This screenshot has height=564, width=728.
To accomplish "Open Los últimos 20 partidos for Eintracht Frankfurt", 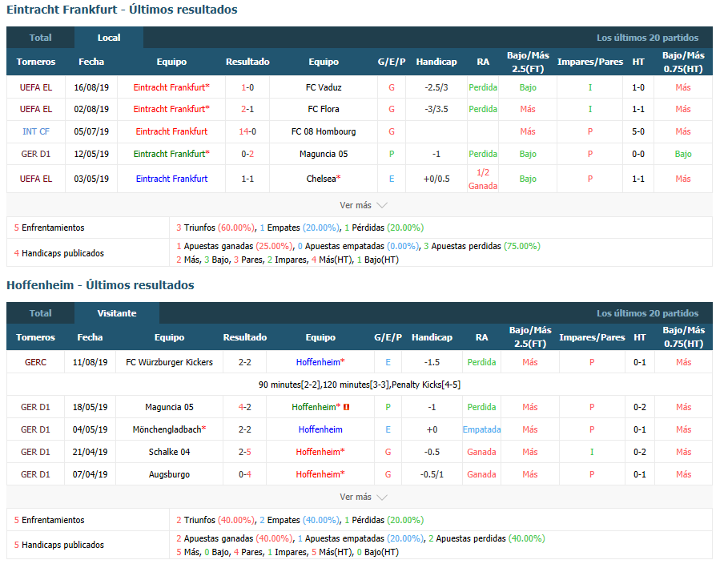I will point(647,38).
